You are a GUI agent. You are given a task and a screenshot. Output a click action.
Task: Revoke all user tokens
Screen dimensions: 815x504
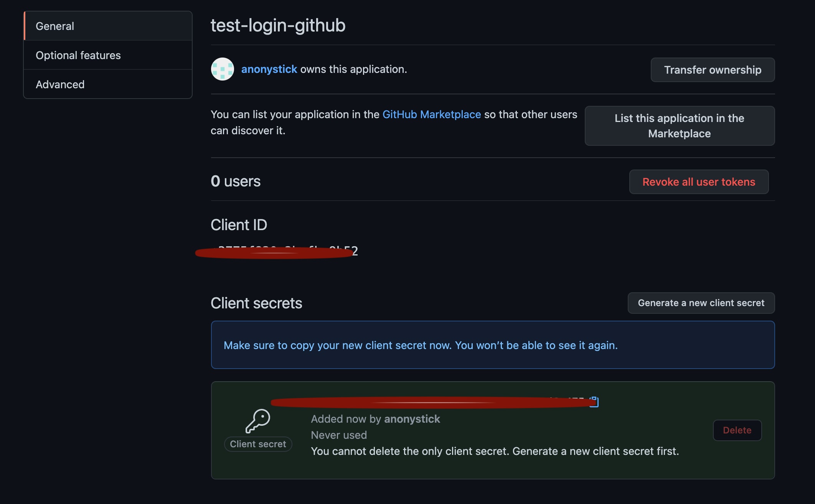pos(699,182)
